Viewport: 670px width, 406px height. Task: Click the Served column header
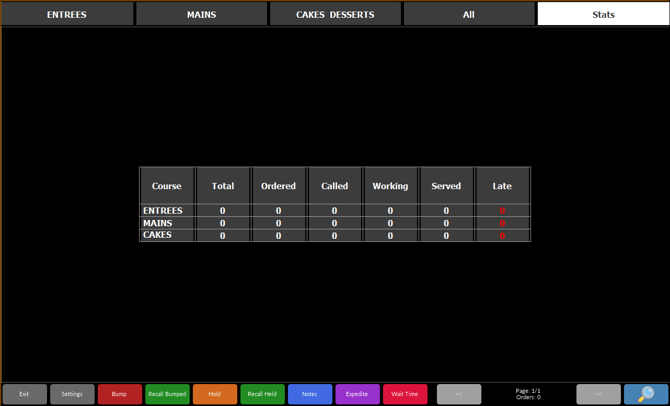[x=446, y=186]
